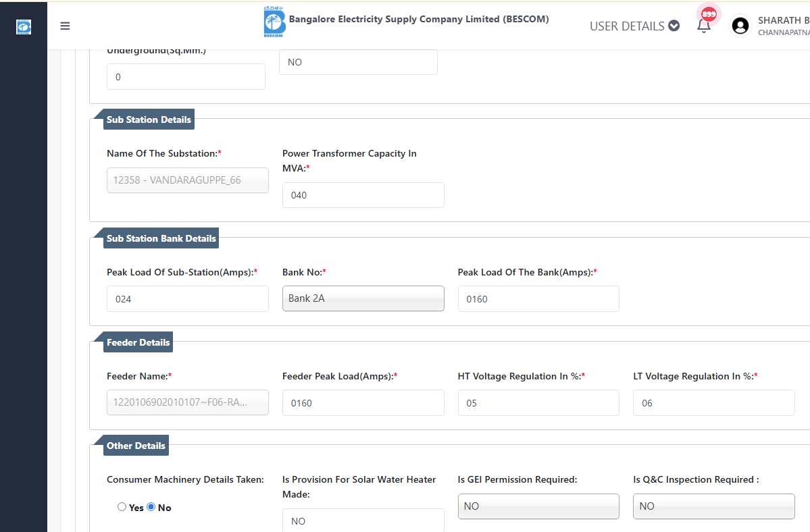Toggle the hamburger menu icon
The width and height of the screenshot is (810, 532).
65,26
